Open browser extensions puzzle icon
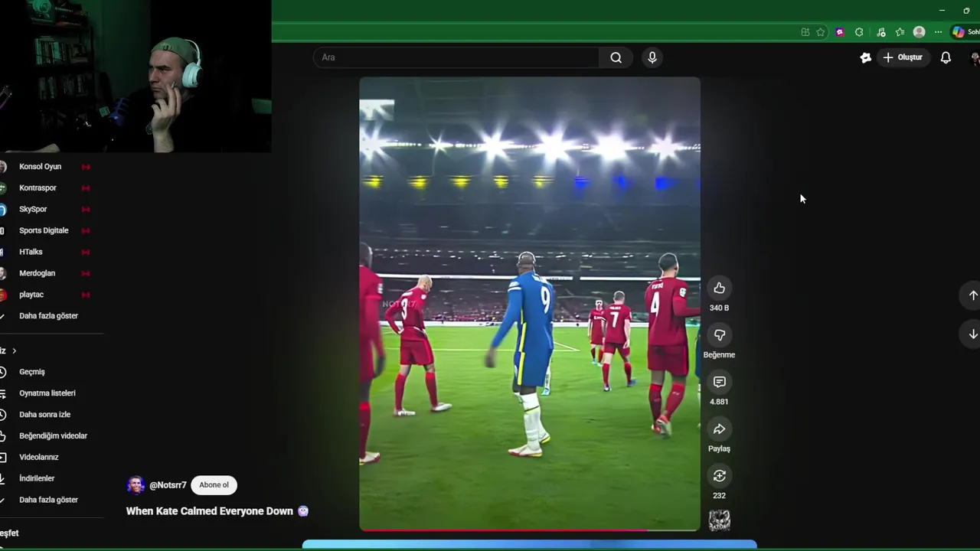 pos(859,32)
